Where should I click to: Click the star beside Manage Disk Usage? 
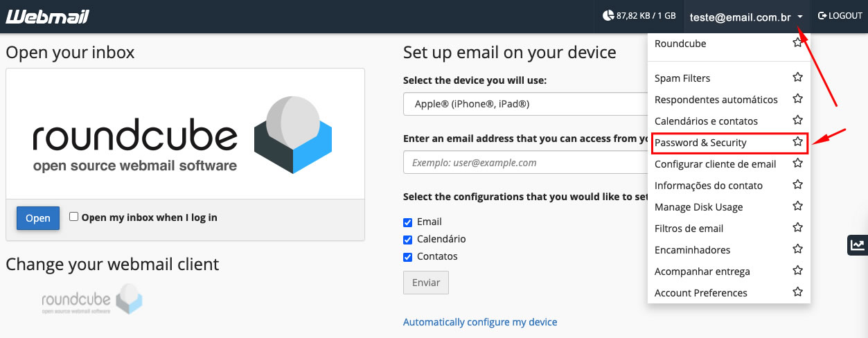(797, 206)
